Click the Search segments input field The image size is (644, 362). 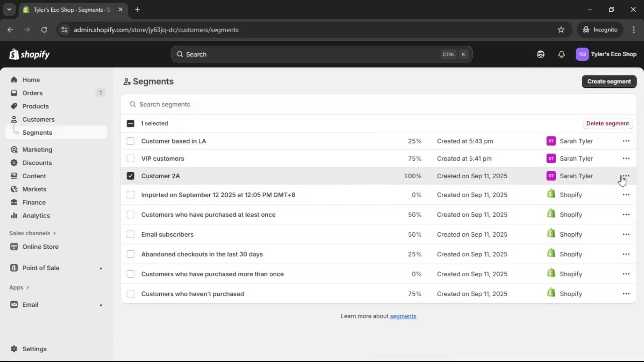[235, 104]
